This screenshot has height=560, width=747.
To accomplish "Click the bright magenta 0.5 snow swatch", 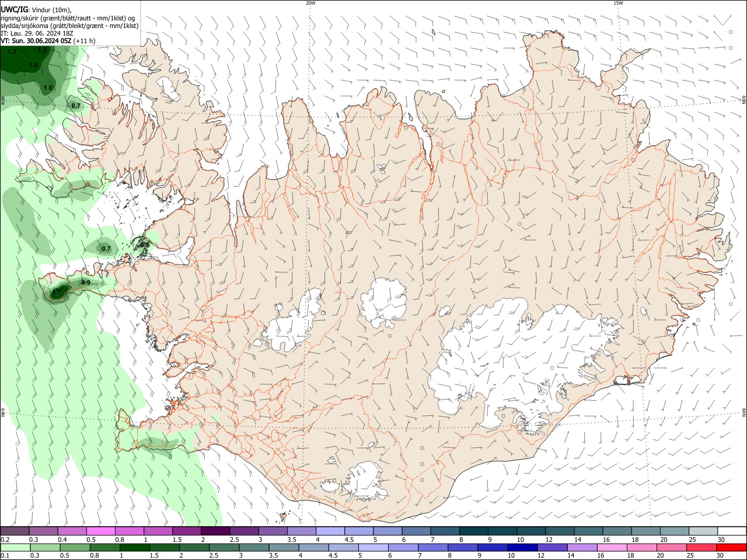I will tap(101, 531).
